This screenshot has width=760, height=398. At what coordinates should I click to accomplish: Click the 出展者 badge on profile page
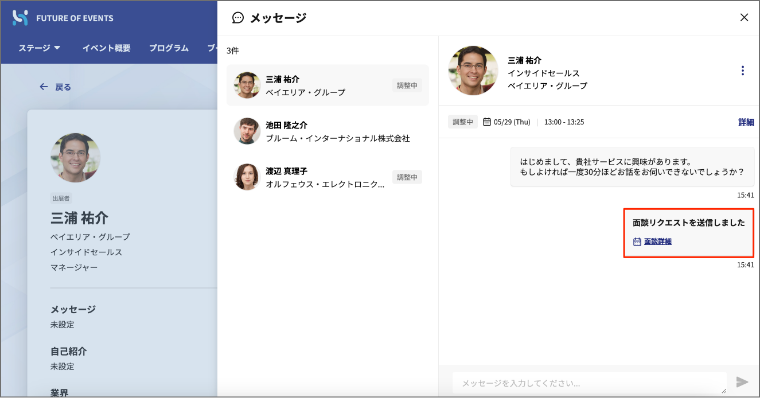[x=61, y=198]
